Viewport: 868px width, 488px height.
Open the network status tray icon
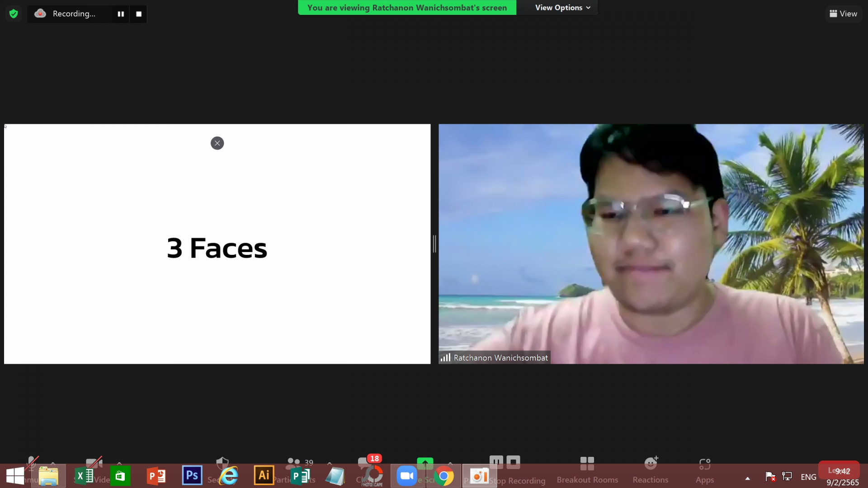pos(787,476)
